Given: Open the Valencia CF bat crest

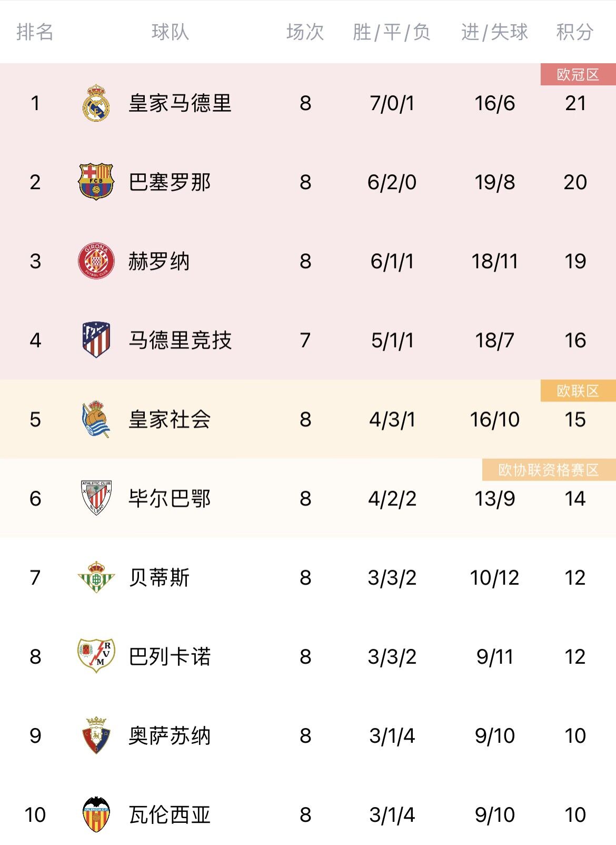Looking at the screenshot, I should [96, 814].
